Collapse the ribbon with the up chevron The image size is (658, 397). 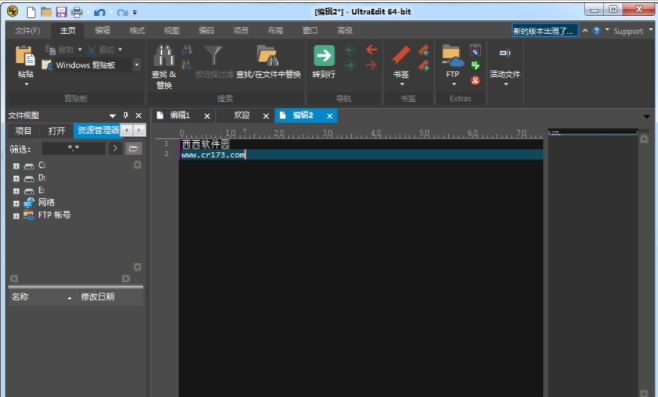pyautogui.click(x=585, y=31)
